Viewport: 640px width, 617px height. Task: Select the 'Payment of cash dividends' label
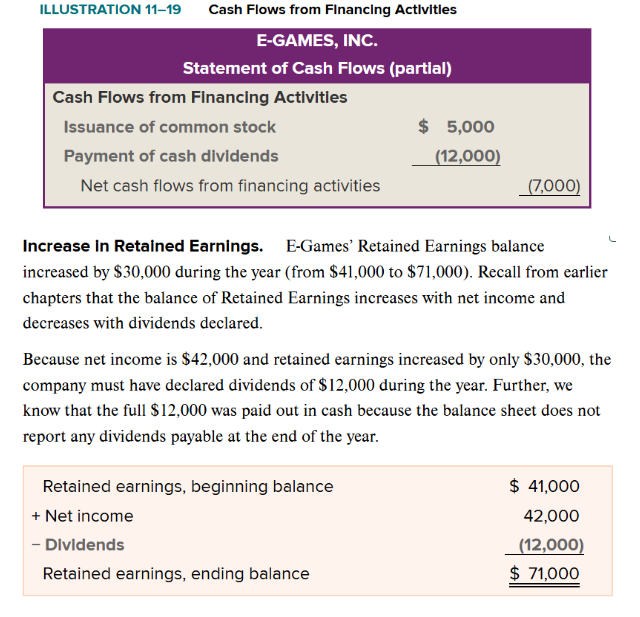(x=171, y=156)
